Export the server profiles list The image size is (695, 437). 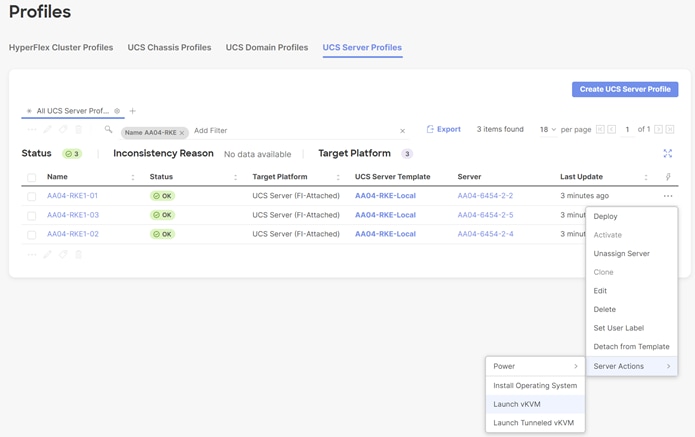coord(443,129)
